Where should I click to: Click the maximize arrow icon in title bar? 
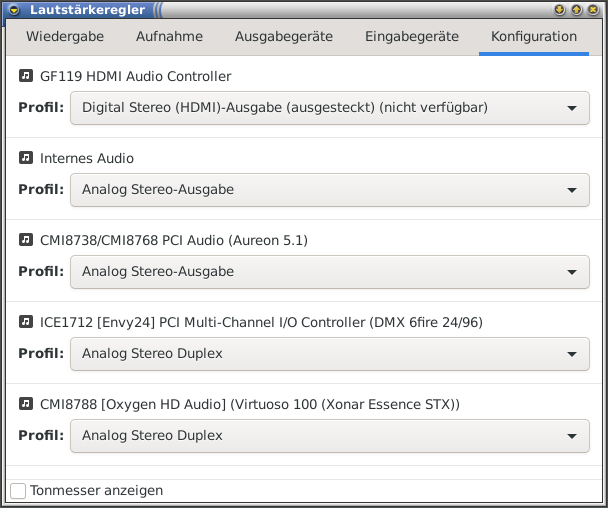click(x=576, y=10)
